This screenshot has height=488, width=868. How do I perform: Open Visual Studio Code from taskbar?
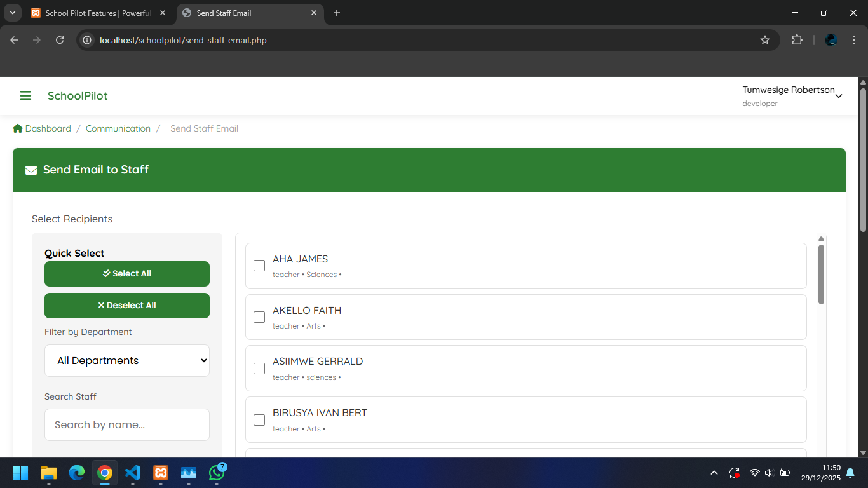[x=133, y=473]
